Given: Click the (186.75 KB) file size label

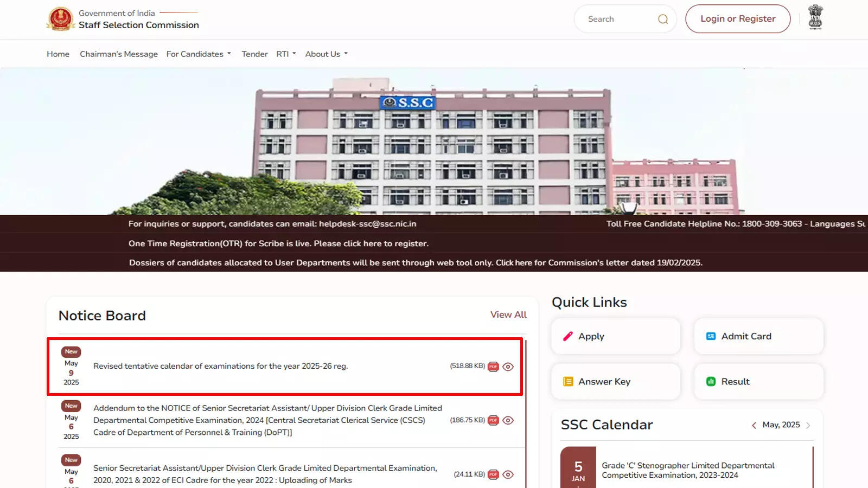Looking at the screenshot, I should (x=468, y=420).
